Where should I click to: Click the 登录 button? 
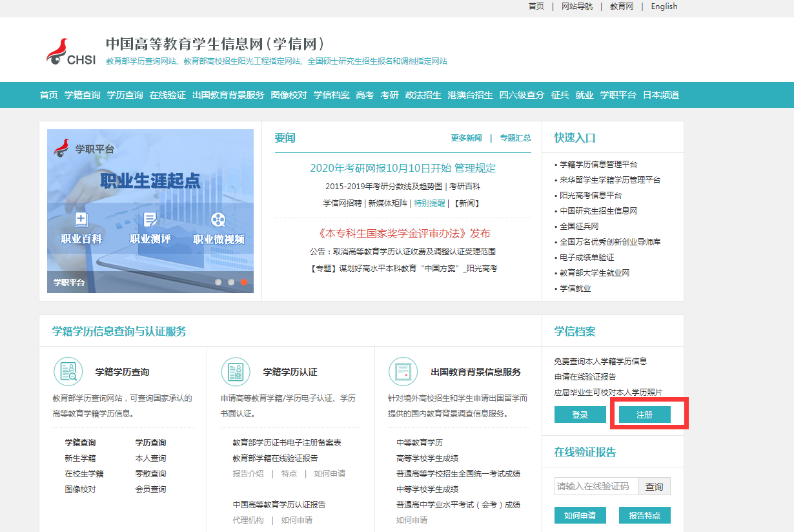580,414
